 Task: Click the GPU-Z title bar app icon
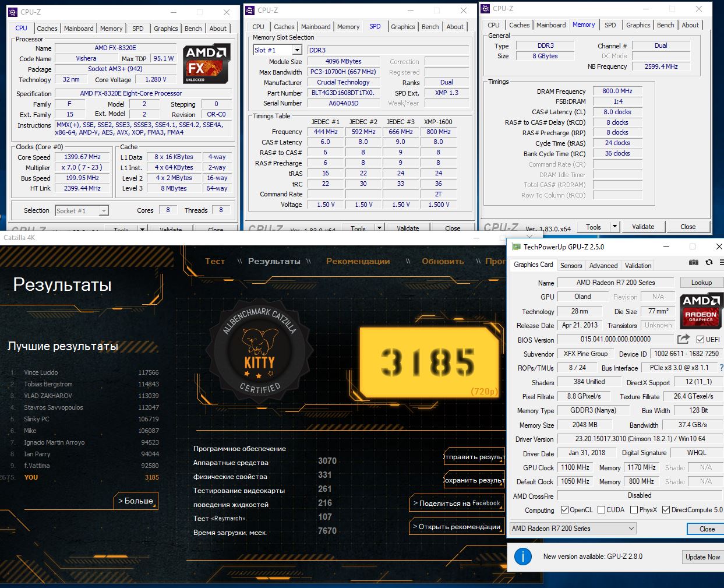coord(516,247)
